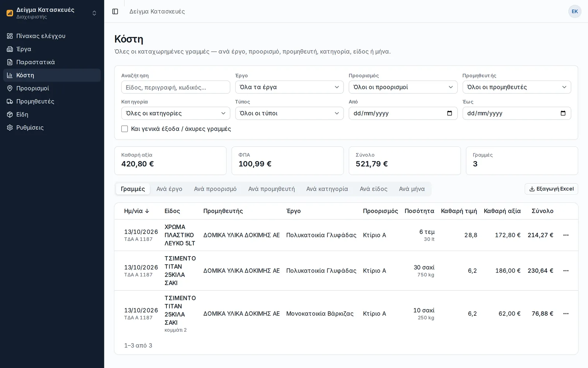This screenshot has height=368, width=588.
Task: Switch to the Ανά προορισμό tab
Action: coord(215,189)
